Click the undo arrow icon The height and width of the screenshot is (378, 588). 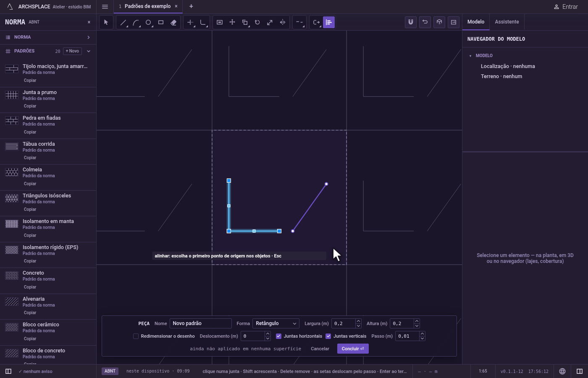point(425,22)
